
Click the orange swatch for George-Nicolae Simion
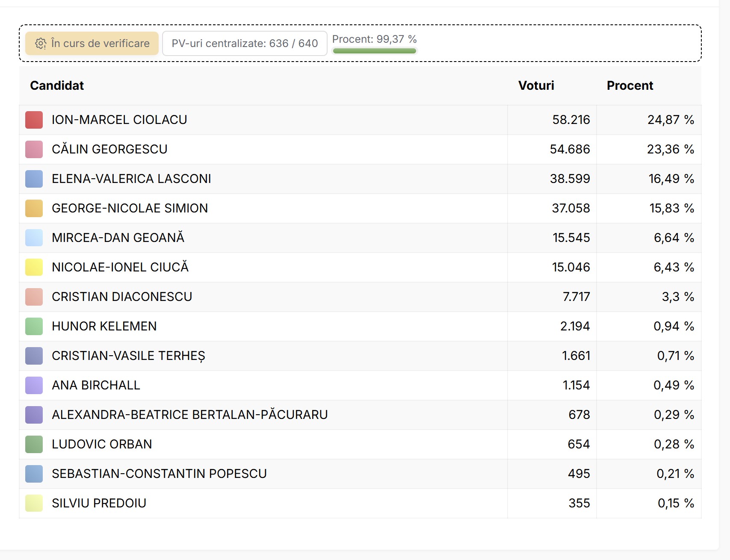point(34,208)
